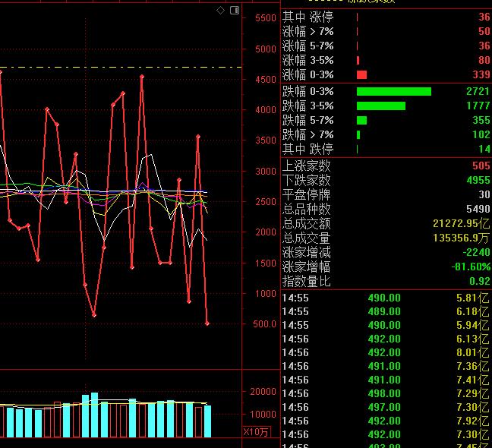The height and width of the screenshot is (448, 492).
Task: Click the tick amount 8.01亿
Action: click(x=473, y=352)
